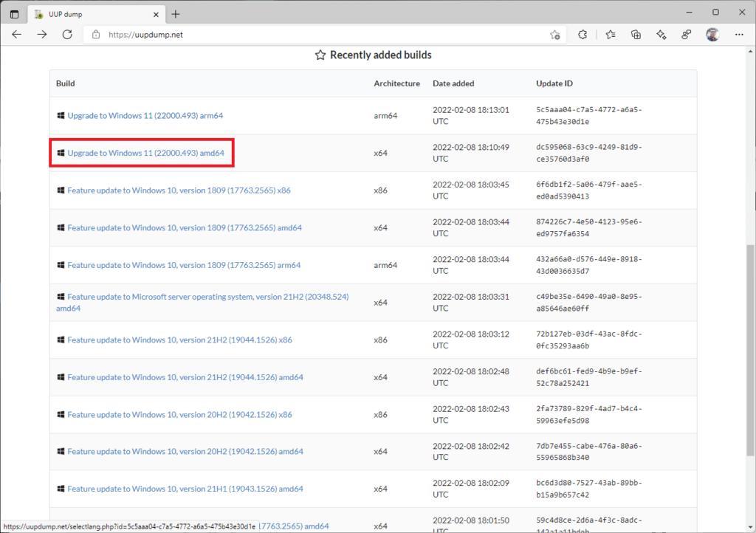Open Windows 10 version 1809 (17763.2565) x86 link
Image resolution: width=756 pixels, height=533 pixels.
tap(179, 190)
